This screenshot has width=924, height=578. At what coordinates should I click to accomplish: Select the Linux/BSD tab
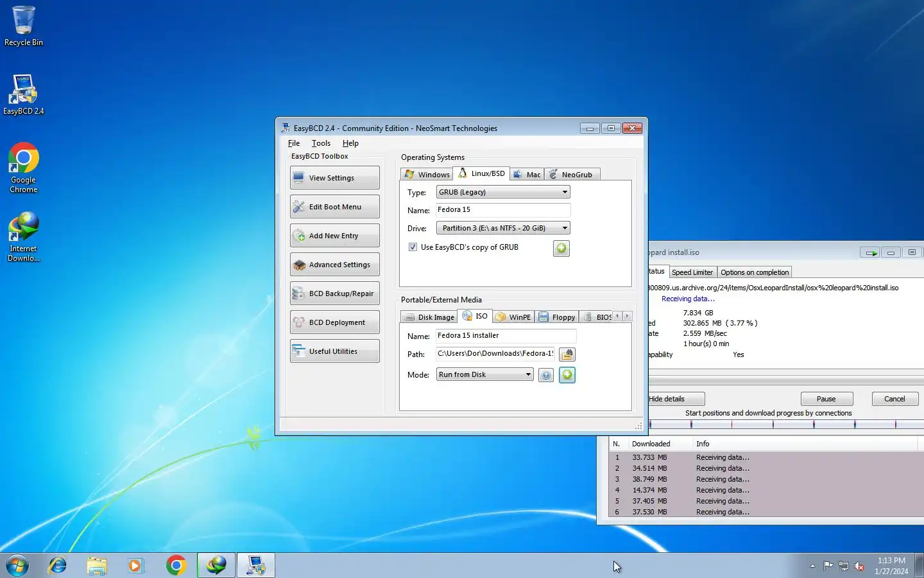pyautogui.click(x=481, y=173)
